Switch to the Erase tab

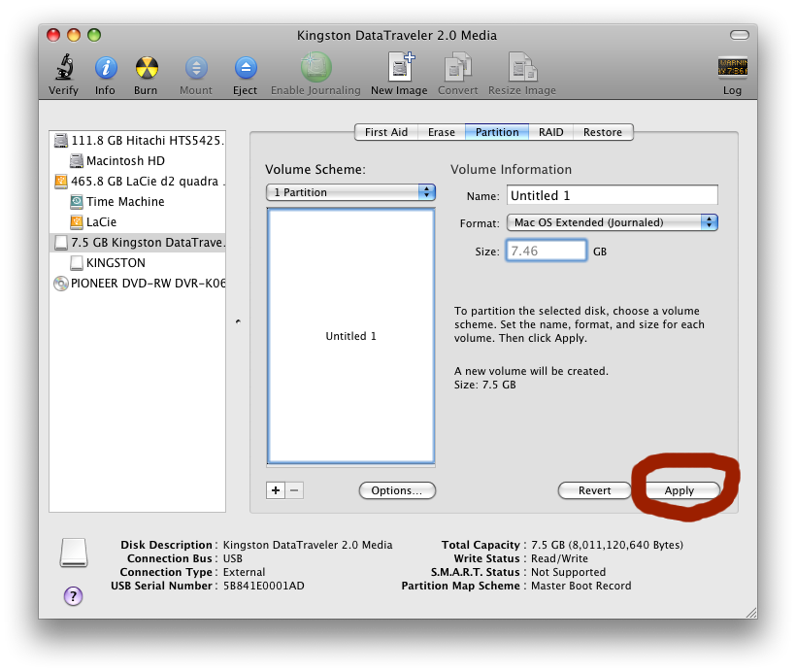(x=441, y=132)
